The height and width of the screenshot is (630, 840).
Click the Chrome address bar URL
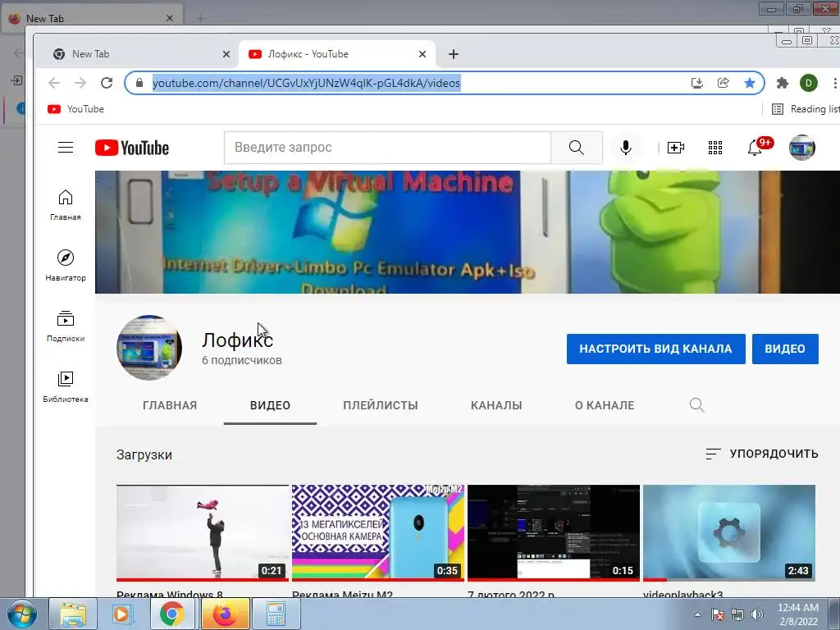click(x=306, y=83)
